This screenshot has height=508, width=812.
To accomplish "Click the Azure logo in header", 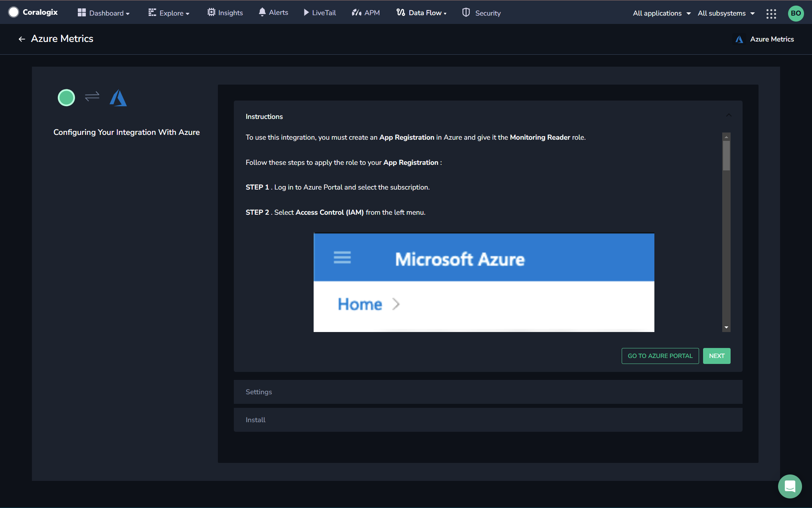I will (x=739, y=39).
